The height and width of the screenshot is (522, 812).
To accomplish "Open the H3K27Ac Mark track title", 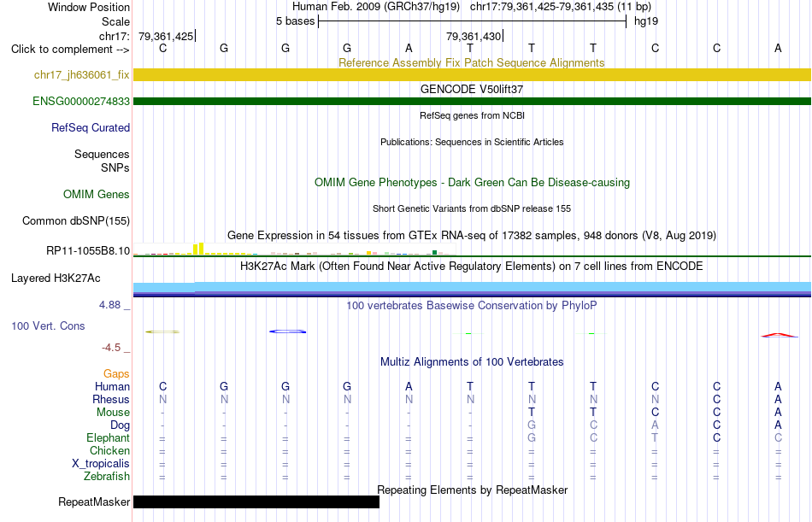I will (472, 267).
